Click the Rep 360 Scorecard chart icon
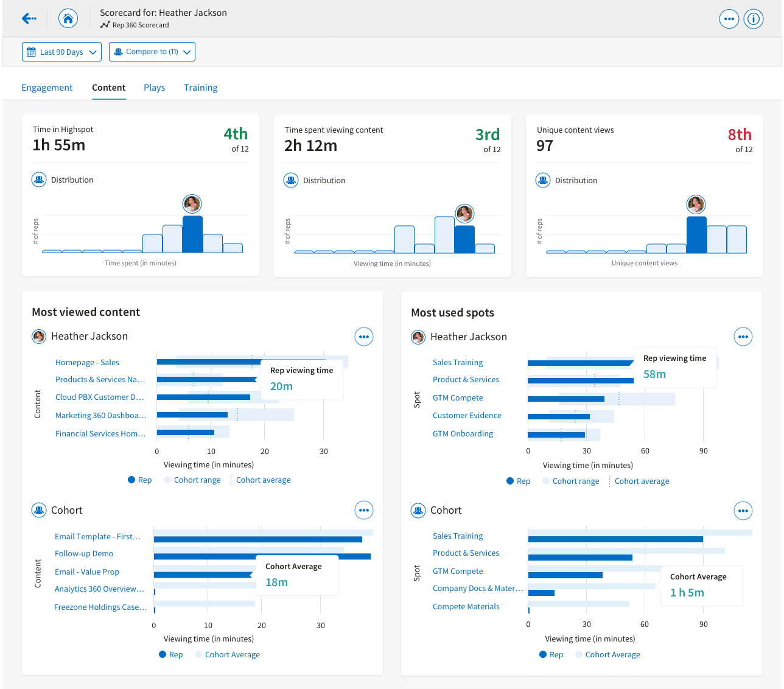Viewport: 784px width, 689px height. [x=105, y=25]
